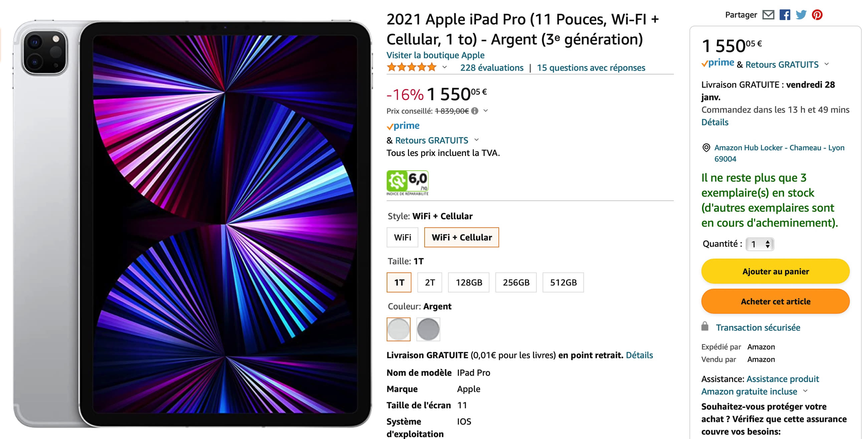Open the repairability index 6,0 badge
Screen dimensions: 868x439
coord(407,183)
